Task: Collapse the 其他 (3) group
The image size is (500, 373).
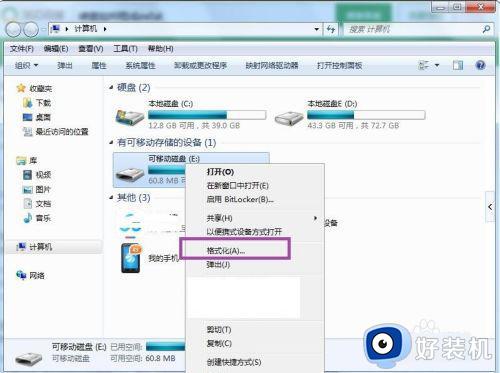Action: click(111, 197)
